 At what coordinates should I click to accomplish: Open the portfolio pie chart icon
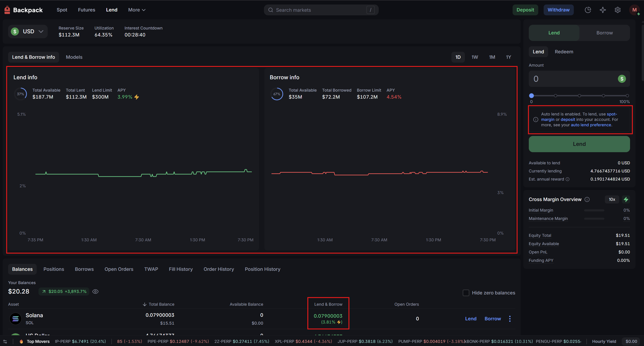(588, 10)
